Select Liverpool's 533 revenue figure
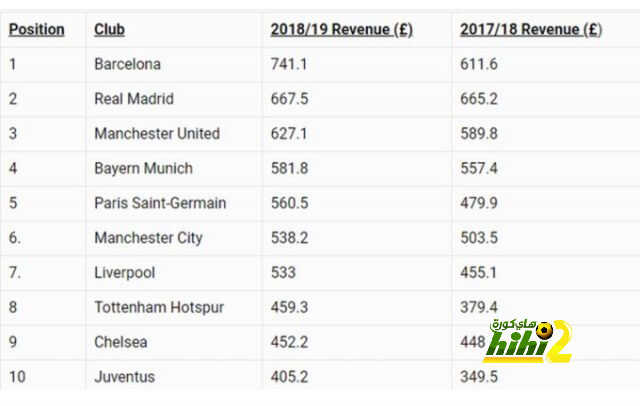Screen dimensions: 640x406 pos(283,273)
